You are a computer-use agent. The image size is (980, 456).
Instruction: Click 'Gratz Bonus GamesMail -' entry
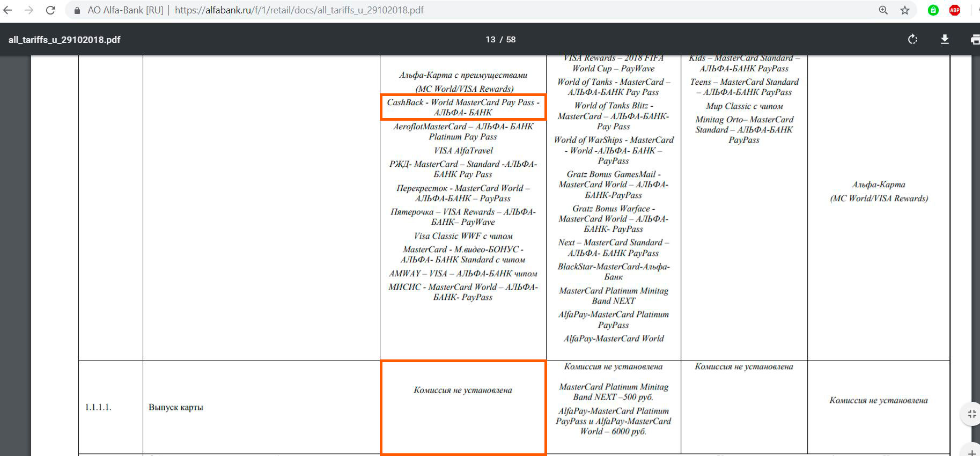click(614, 174)
